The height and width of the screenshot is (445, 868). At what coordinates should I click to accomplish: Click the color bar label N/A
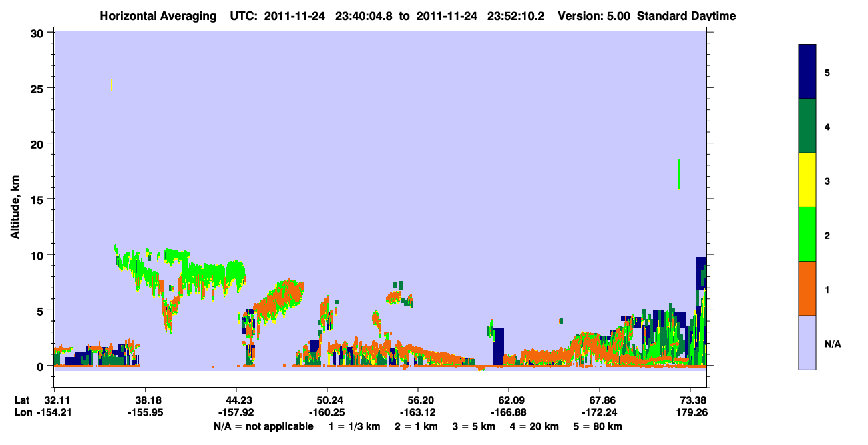[x=833, y=344]
